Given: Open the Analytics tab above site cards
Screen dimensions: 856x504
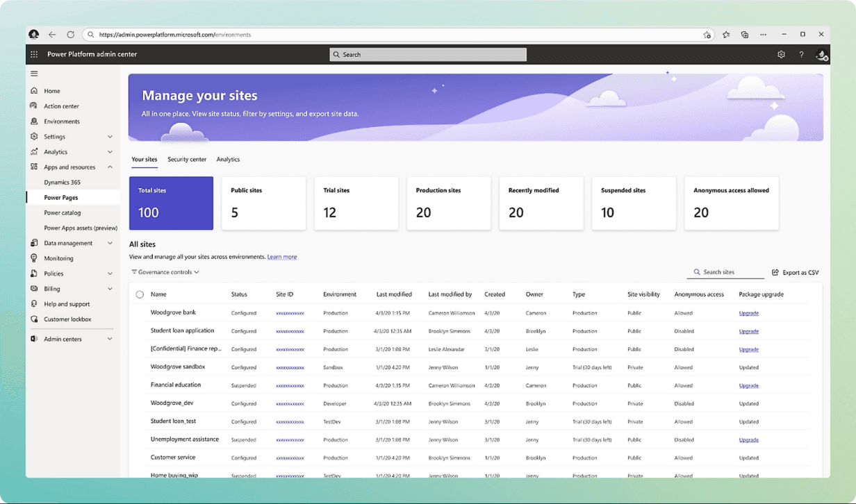Looking at the screenshot, I should 228,160.
